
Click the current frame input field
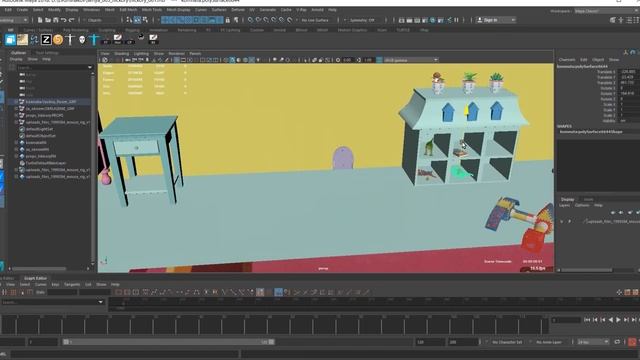[566, 320]
